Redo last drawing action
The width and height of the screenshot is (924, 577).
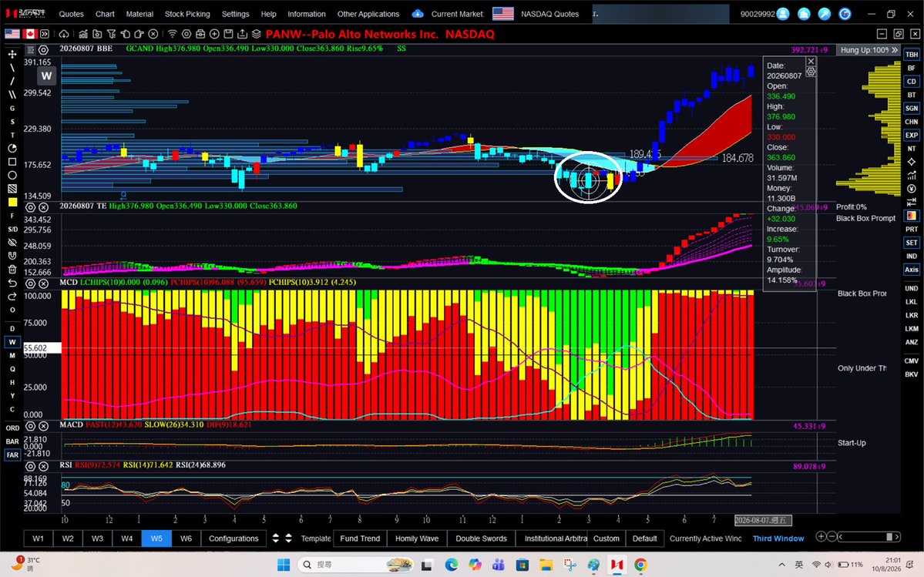coord(12,297)
